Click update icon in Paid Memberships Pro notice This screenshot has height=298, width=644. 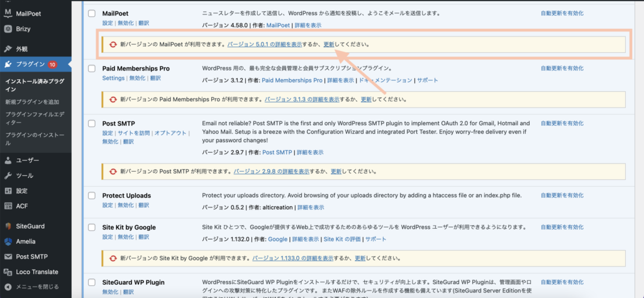[113, 99]
